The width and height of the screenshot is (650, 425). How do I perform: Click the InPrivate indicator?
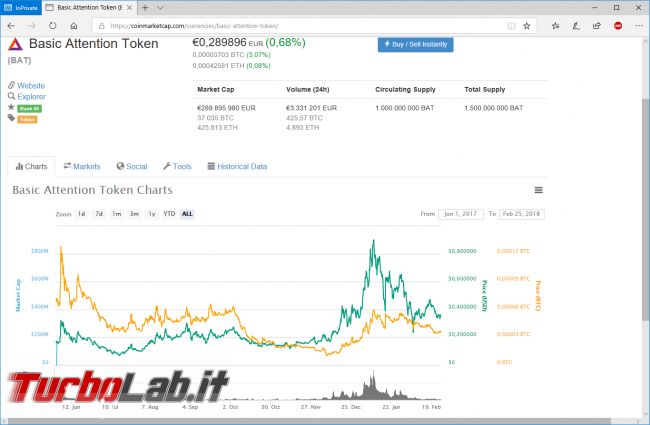point(21,7)
